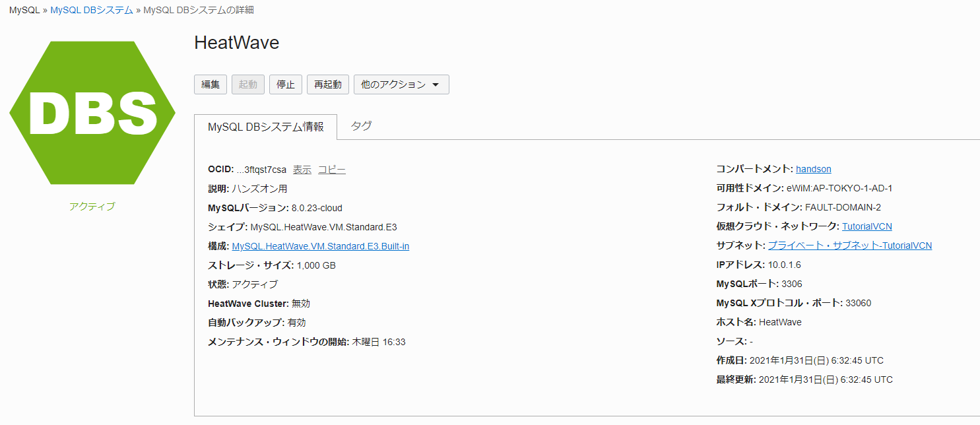The width and height of the screenshot is (980, 425).
Task: Click the アクティブ status indicator
Action: pyautogui.click(x=92, y=207)
